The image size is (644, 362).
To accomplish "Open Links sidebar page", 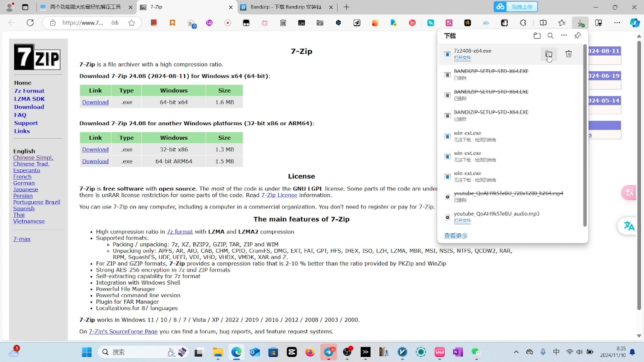I will [22, 131].
